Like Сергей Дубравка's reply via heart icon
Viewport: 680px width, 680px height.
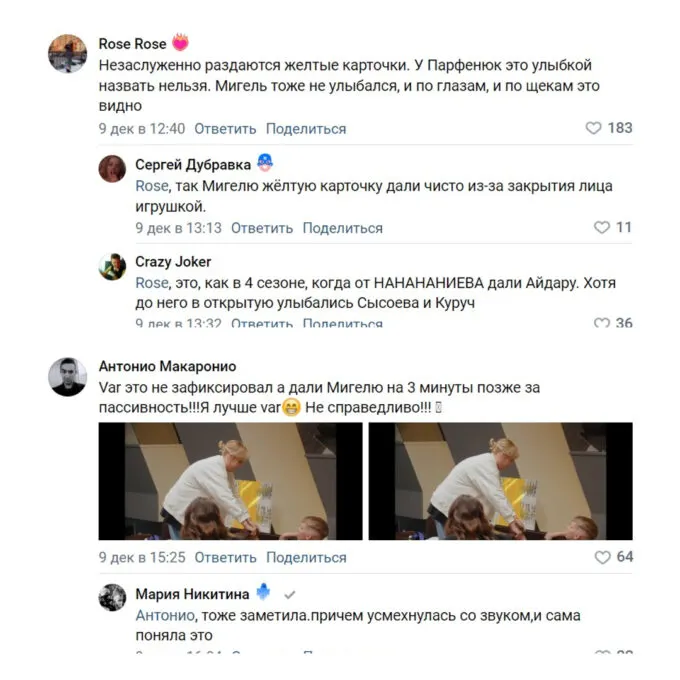click(x=602, y=227)
